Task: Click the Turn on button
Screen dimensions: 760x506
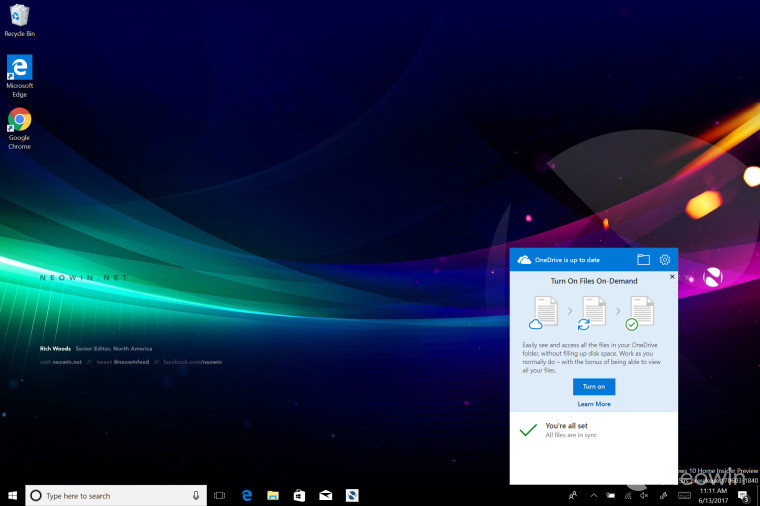Action: pyautogui.click(x=594, y=386)
